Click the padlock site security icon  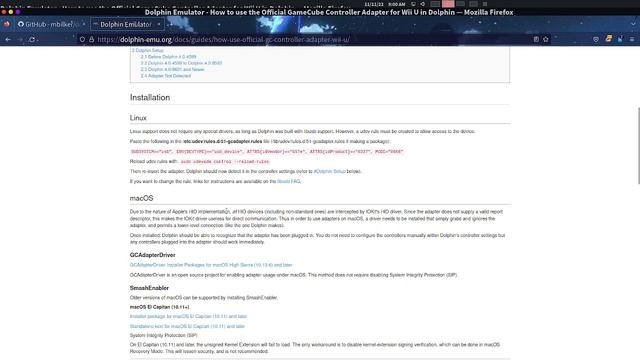pos(91,40)
